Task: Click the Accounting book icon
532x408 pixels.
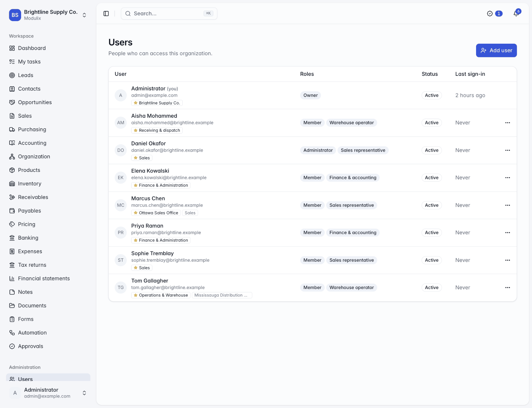Action: pyautogui.click(x=12, y=143)
